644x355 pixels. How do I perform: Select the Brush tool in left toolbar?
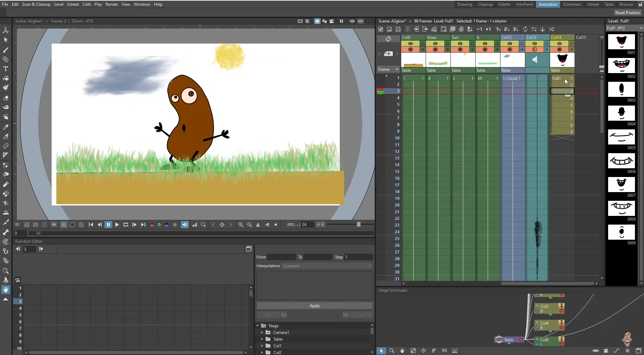(x=6, y=50)
